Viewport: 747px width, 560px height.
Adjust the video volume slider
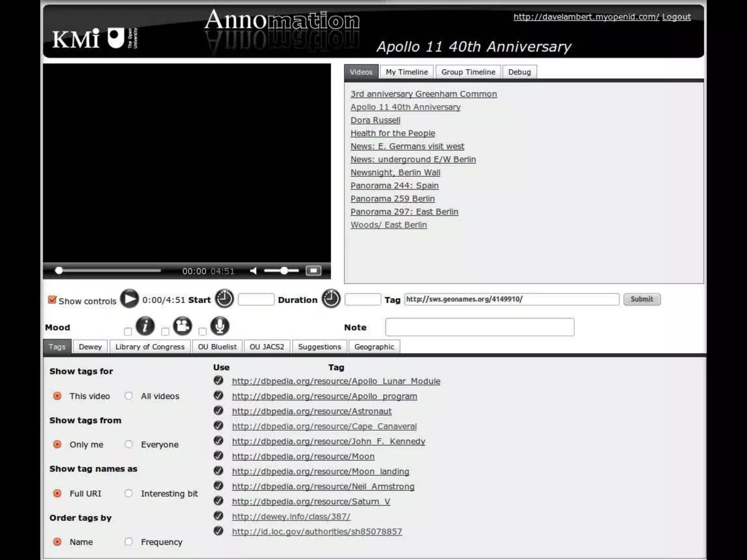click(284, 271)
